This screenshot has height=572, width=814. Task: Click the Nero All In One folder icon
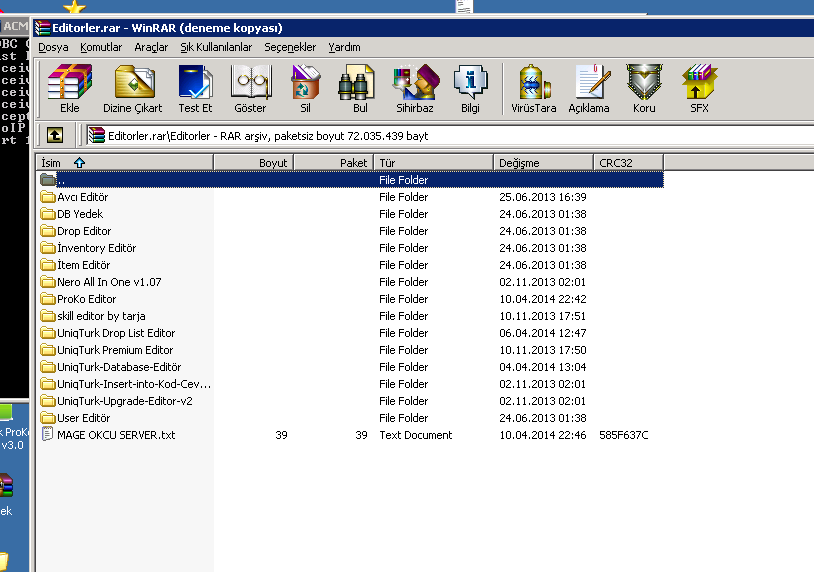click(x=48, y=282)
